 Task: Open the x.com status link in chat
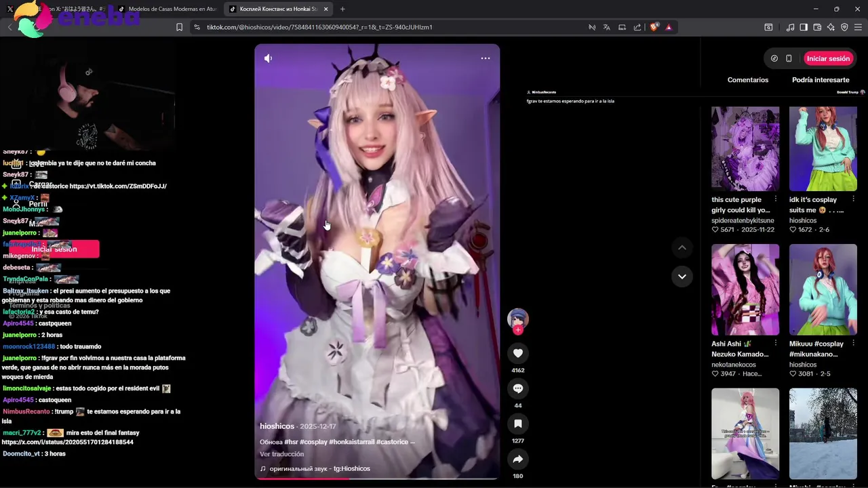[x=68, y=442]
